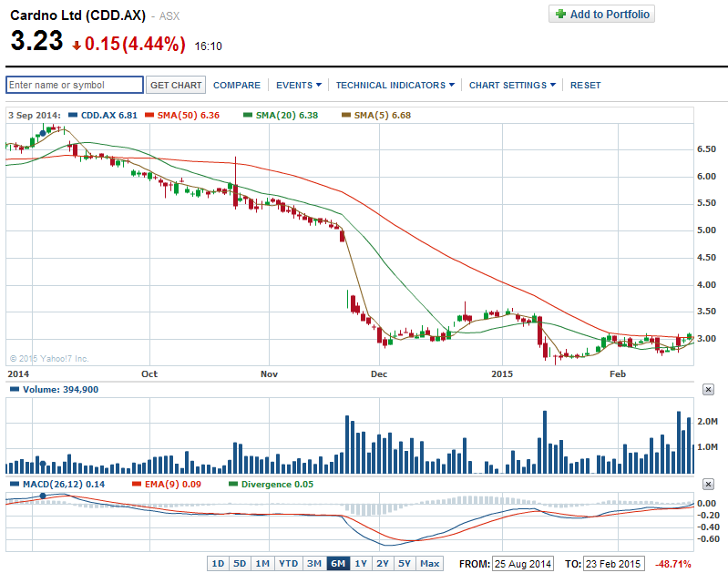Click the Nov label on the time axis
Screen dimensions: 728x573
coord(269,373)
